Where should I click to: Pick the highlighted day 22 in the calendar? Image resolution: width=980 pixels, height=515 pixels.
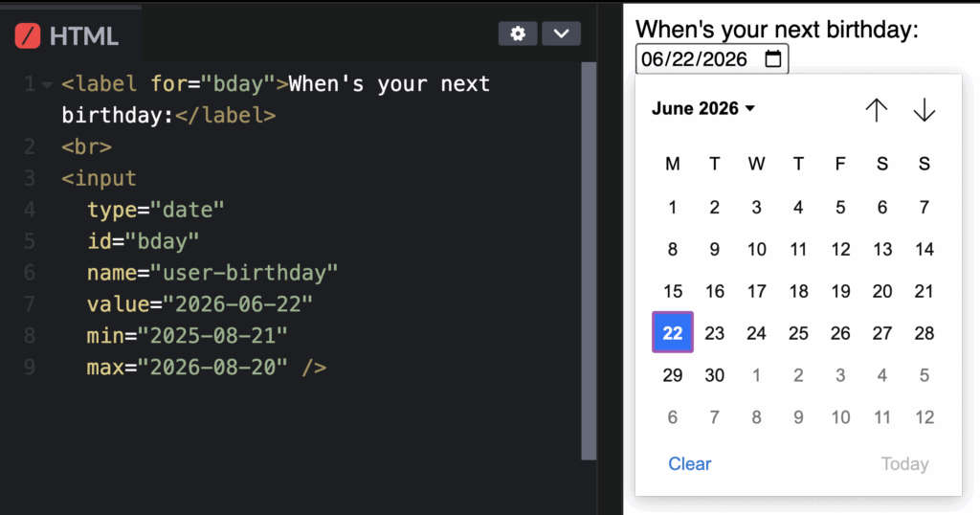673,333
